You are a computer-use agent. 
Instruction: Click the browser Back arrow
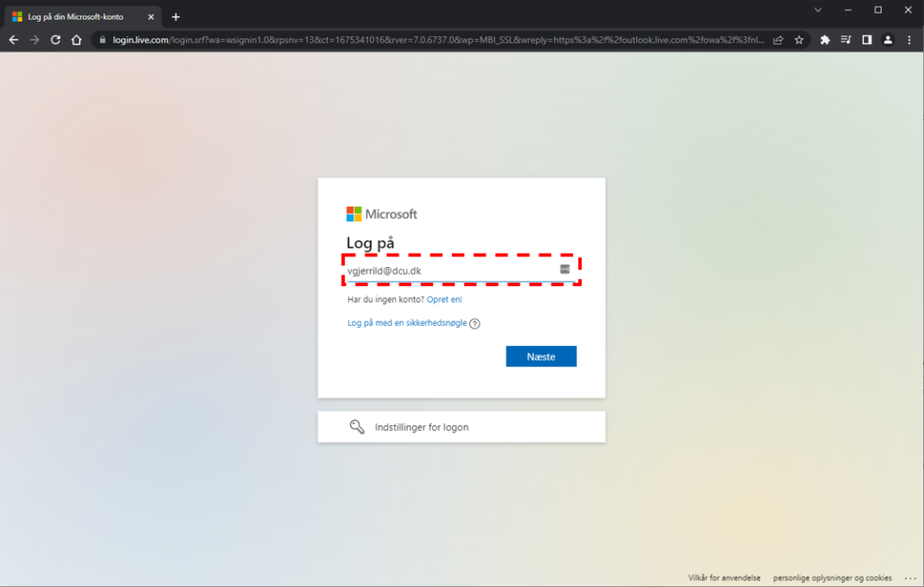point(14,40)
